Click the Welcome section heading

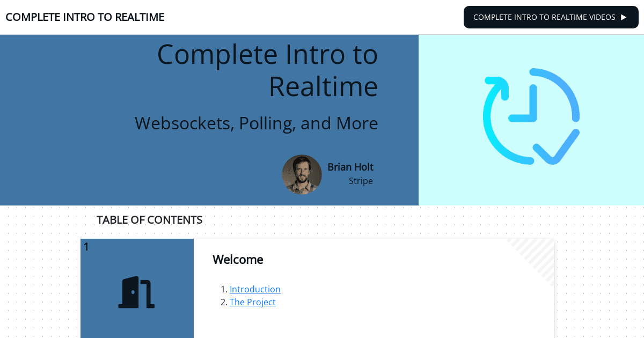(x=238, y=260)
